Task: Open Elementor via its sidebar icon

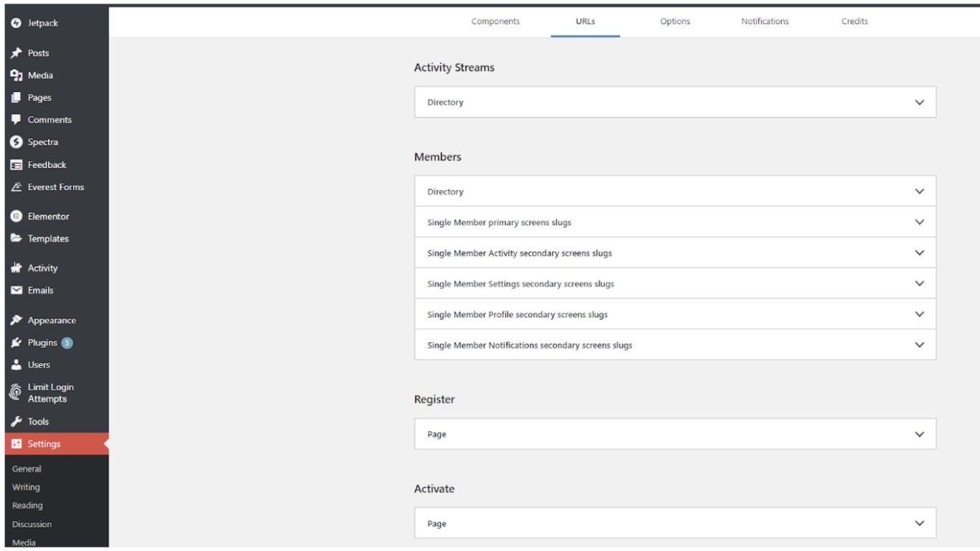Action: pos(16,217)
